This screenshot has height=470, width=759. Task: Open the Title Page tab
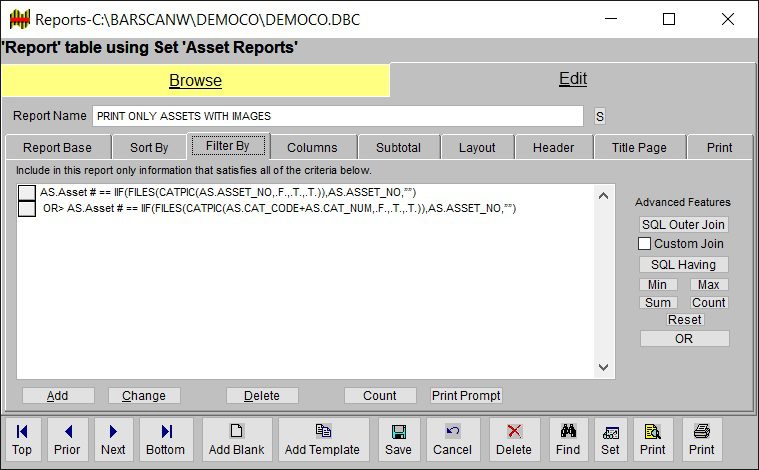coord(639,148)
